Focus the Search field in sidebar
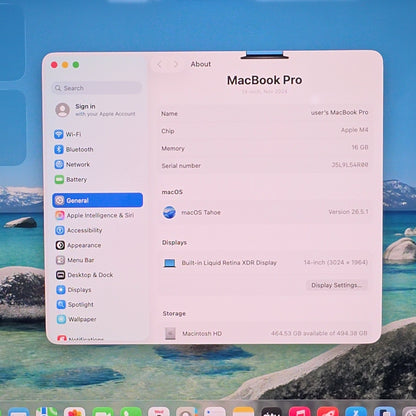416x416 pixels. click(97, 88)
